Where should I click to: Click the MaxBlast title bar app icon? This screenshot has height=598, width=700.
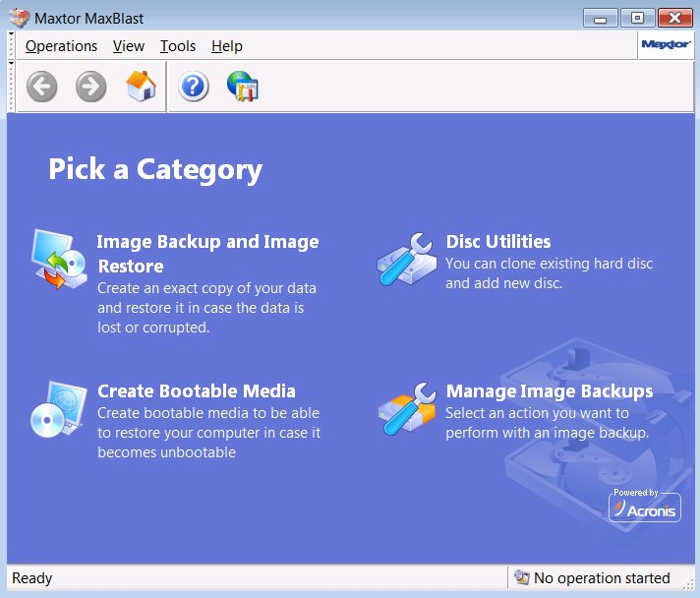20,18
